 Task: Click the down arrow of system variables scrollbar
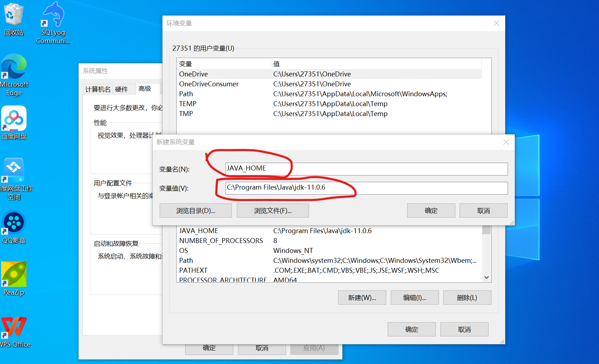[x=487, y=277]
